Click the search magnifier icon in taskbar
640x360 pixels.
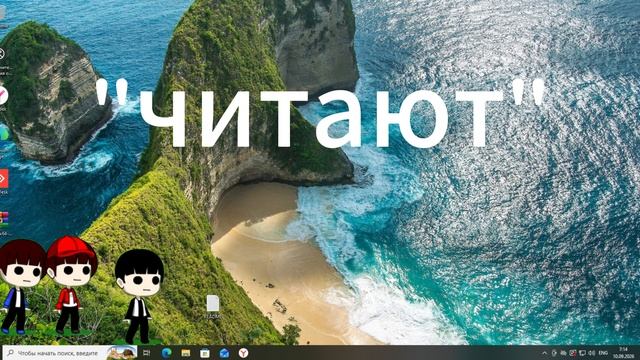tap(11, 353)
